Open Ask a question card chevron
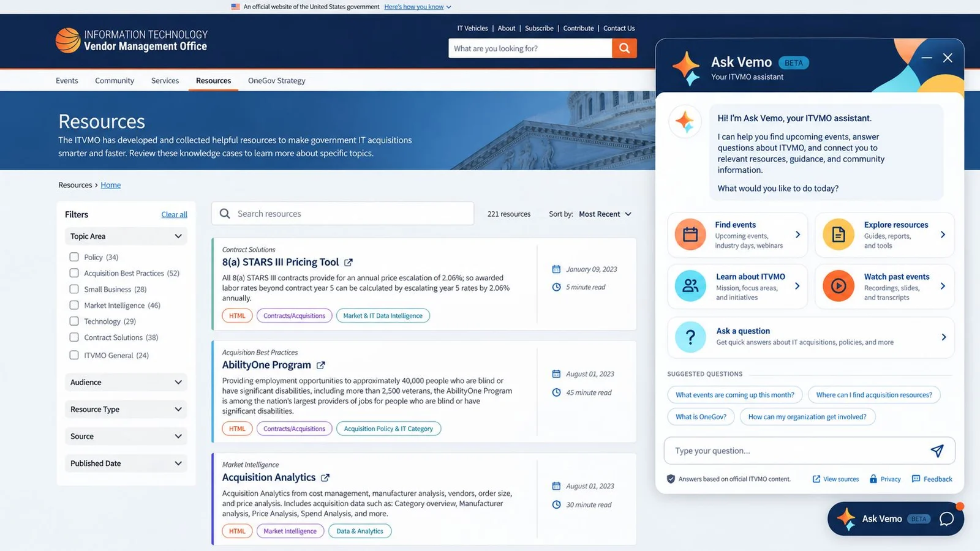The height and width of the screenshot is (551, 980). 943,337
